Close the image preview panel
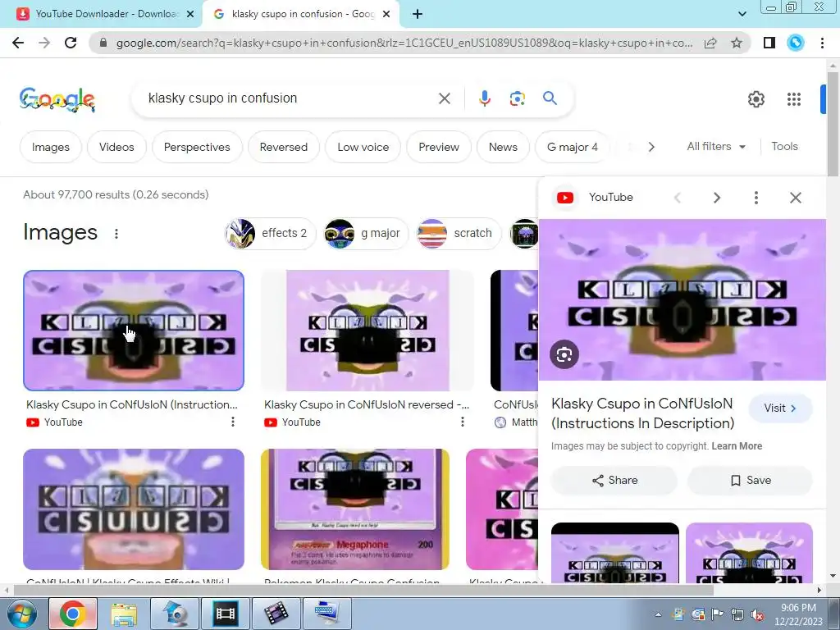The height and width of the screenshot is (630, 840). pyautogui.click(x=796, y=198)
